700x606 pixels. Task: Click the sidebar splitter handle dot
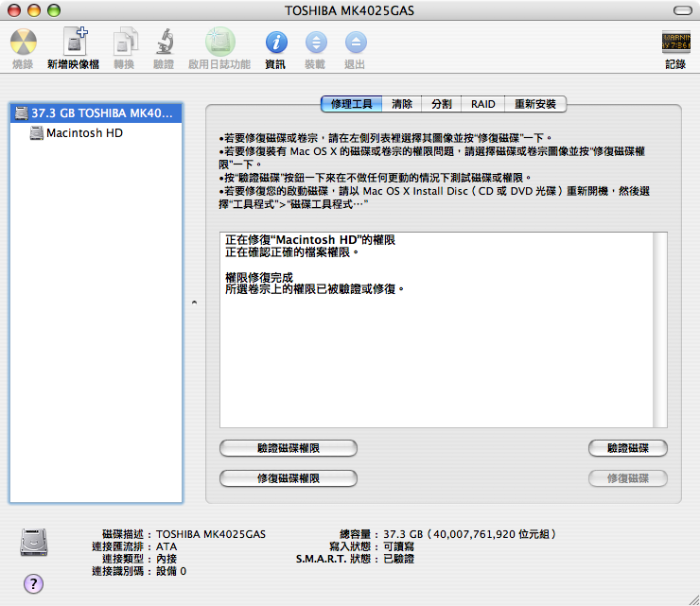point(194,303)
